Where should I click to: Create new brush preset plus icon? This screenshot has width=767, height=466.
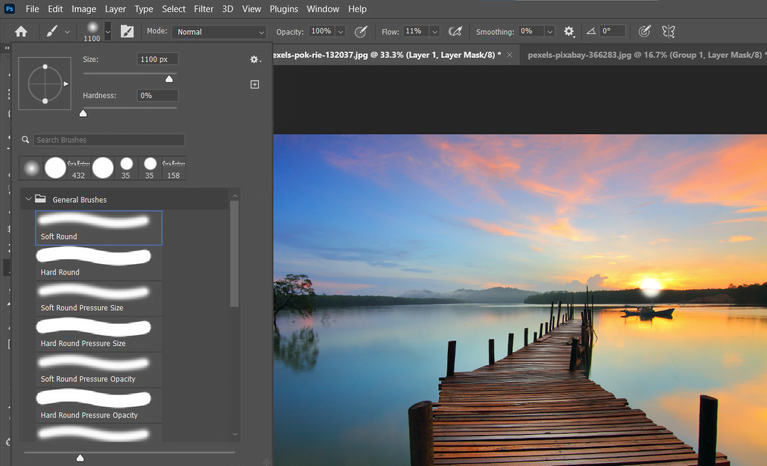[x=255, y=85]
